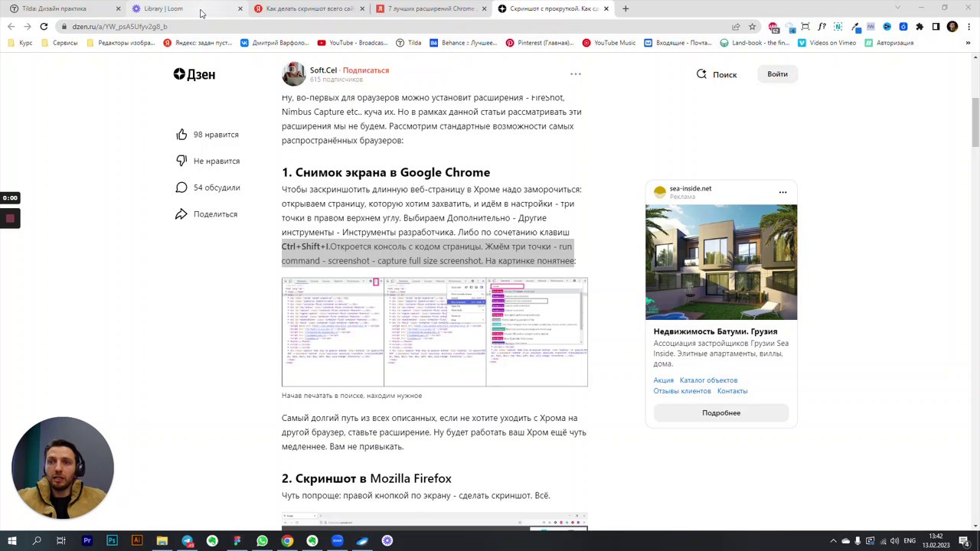The height and width of the screenshot is (551, 980).
Task: Open the article three-dots menu
Action: click(x=576, y=74)
